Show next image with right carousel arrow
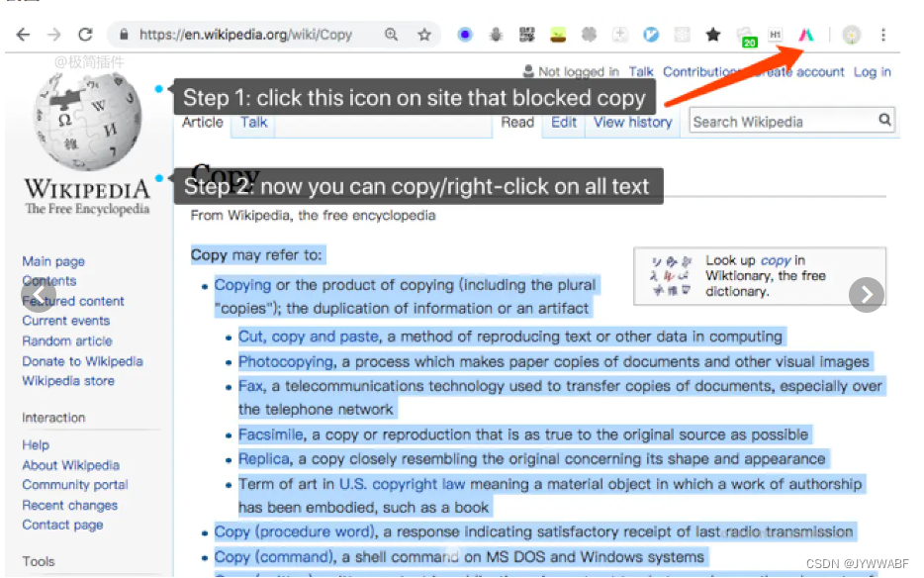Viewport: 924px width, 578px height. point(867,294)
